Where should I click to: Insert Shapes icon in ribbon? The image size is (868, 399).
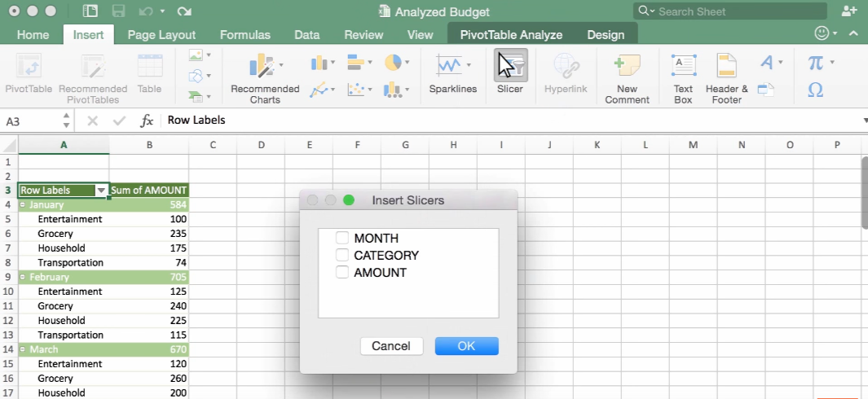pyautogui.click(x=196, y=76)
